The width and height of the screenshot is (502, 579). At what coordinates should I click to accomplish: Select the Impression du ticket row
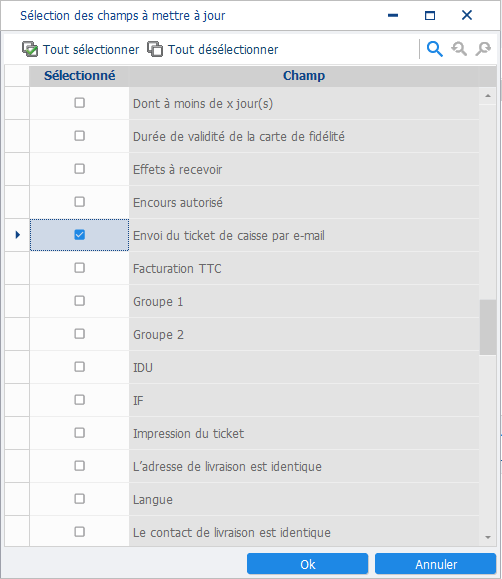254,433
